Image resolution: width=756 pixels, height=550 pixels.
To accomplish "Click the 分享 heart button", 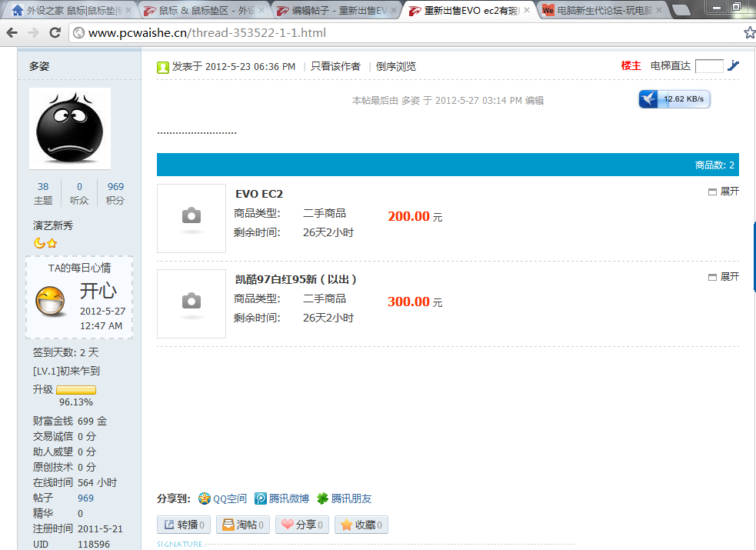I will pyautogui.click(x=301, y=525).
